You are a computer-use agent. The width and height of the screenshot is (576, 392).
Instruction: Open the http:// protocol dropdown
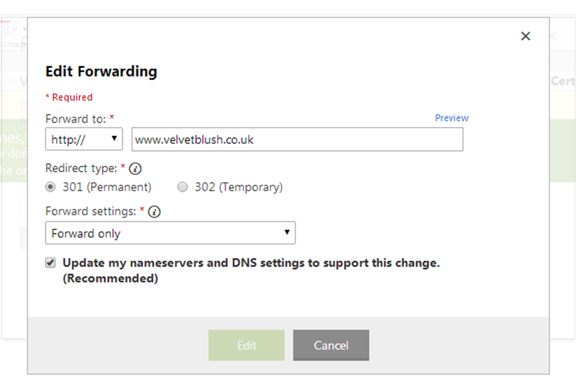coord(84,139)
